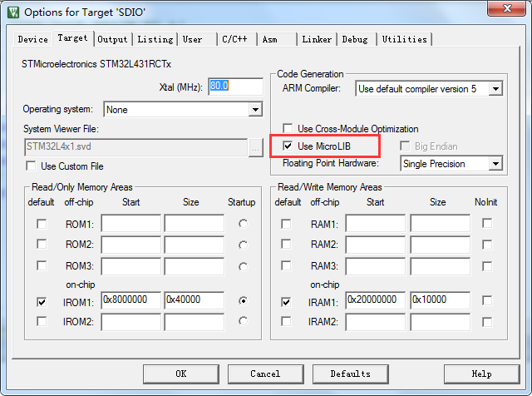Click the browse button beside System Viewer File
Image resolution: width=532 pixels, height=396 pixels.
pos(257,146)
